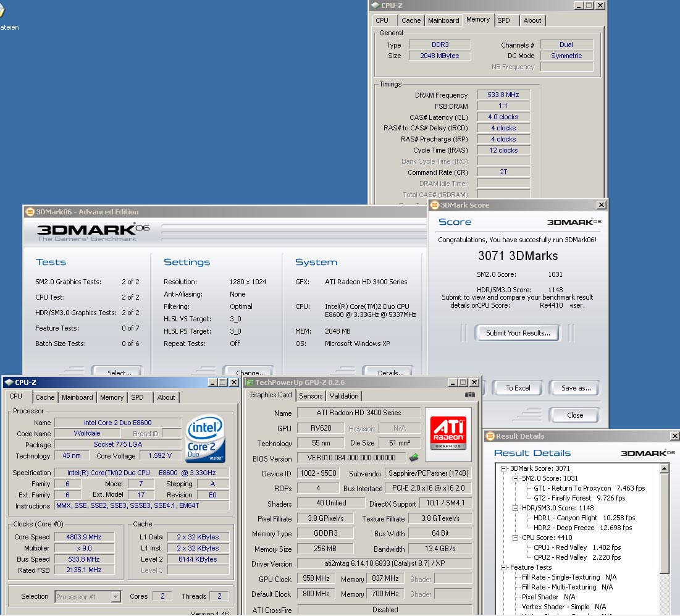Screen dimensions: 680x616
Task: Open Memory tab in lower CPU-Z
Action: [111, 397]
